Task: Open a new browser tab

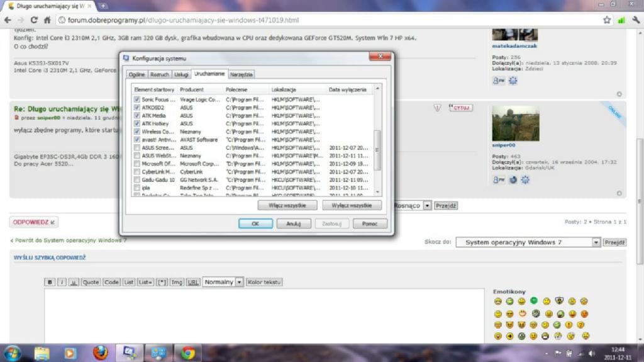Action: (x=103, y=6)
